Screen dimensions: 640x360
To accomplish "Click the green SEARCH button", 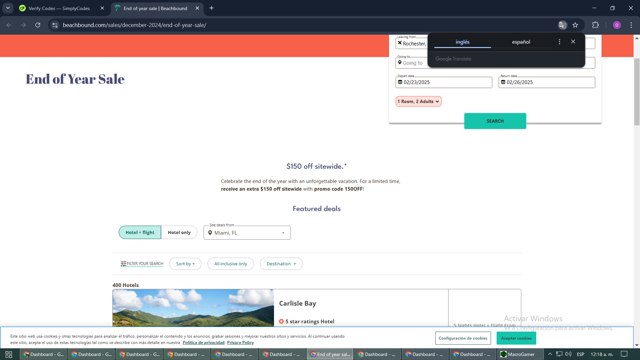I will coord(495,121).
